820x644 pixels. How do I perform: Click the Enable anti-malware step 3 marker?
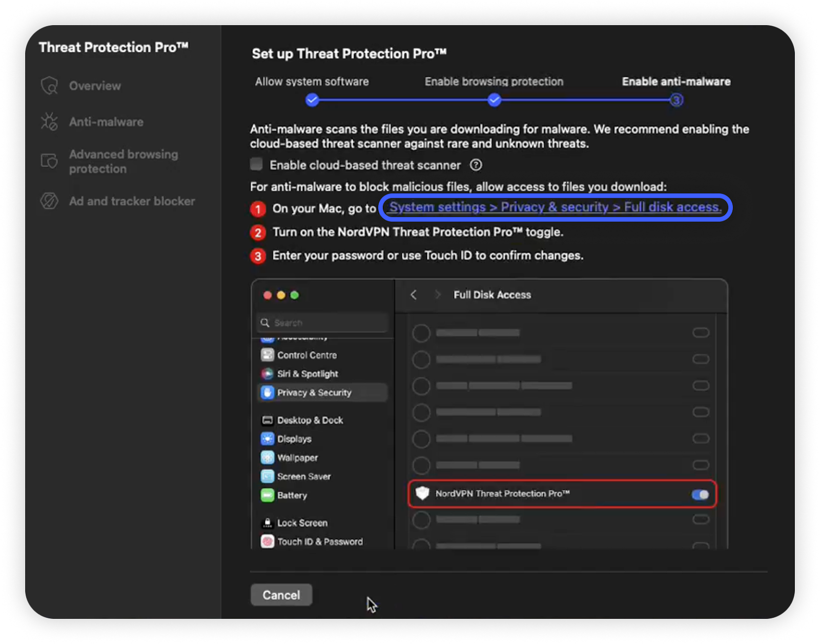(x=676, y=100)
